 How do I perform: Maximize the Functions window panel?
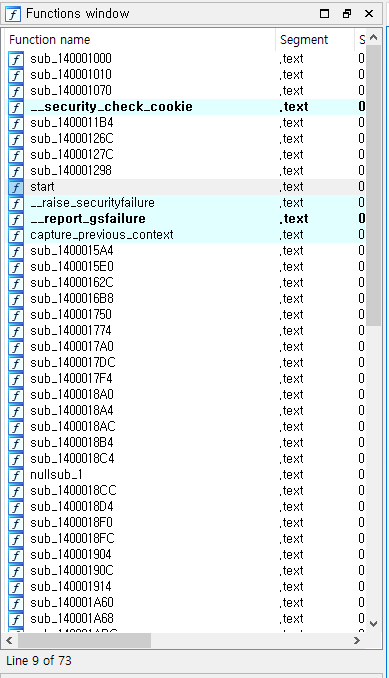click(324, 14)
